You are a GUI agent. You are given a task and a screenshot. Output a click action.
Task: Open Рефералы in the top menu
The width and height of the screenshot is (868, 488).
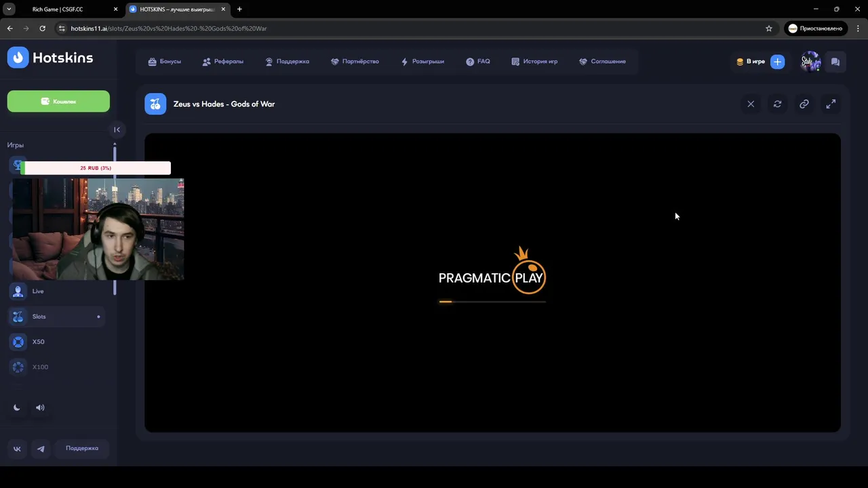(x=222, y=62)
